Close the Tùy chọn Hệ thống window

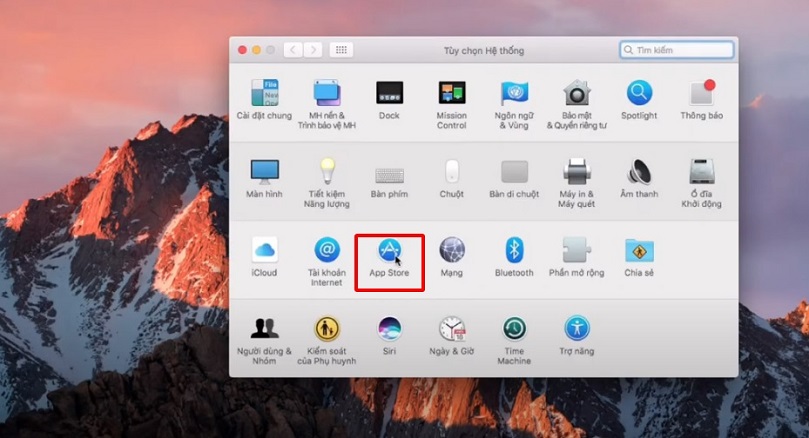pos(242,50)
